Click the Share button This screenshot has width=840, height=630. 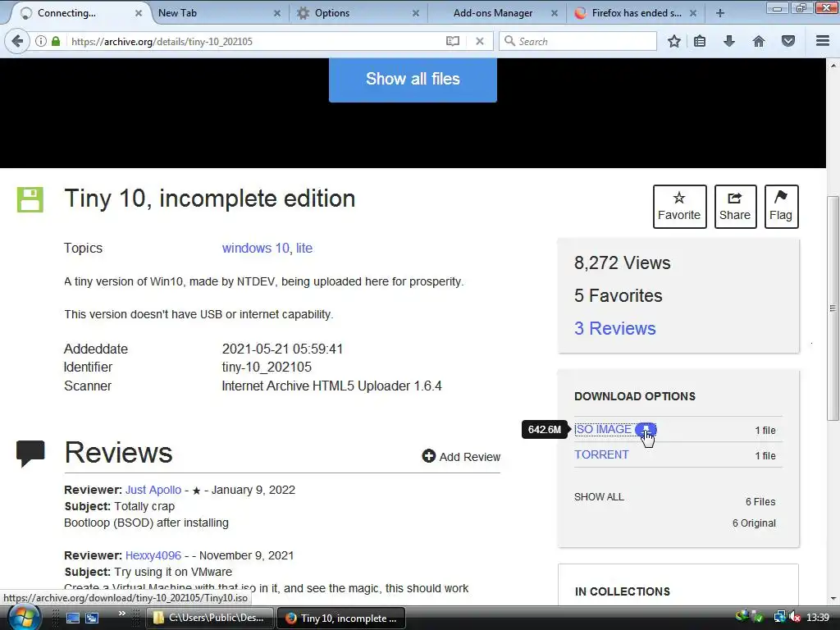tap(735, 207)
